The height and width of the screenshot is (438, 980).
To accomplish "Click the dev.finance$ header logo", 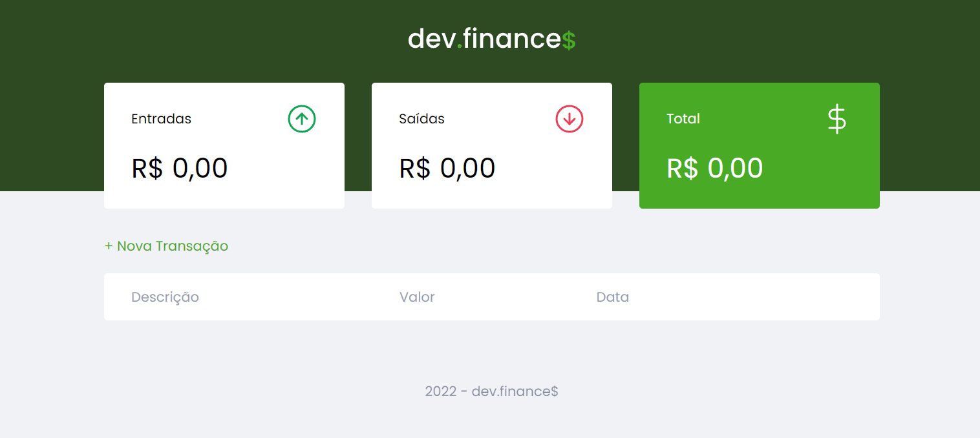I will [x=491, y=39].
